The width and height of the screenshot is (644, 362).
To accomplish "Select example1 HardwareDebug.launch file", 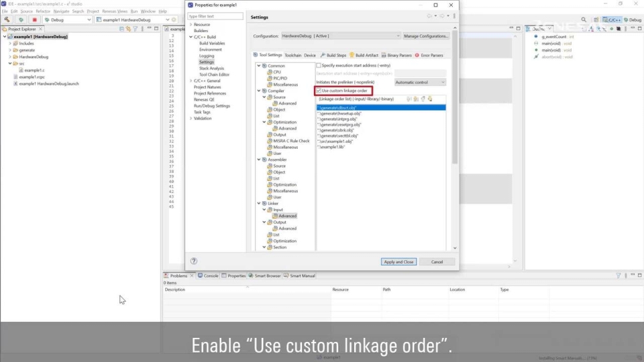I will click(x=48, y=84).
